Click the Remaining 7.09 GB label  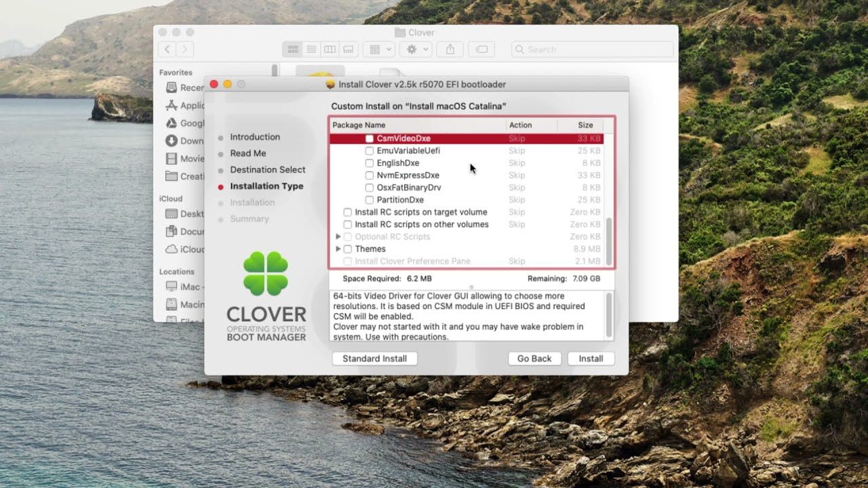click(x=564, y=279)
